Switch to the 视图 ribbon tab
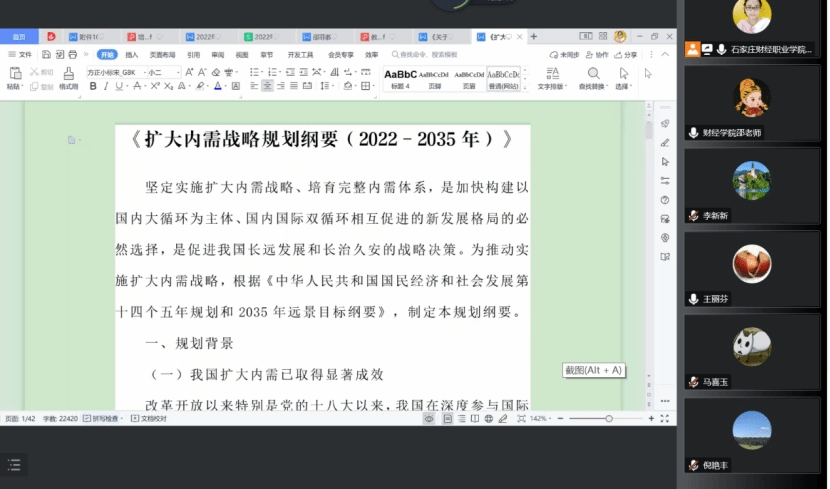830x489 pixels. click(242, 55)
